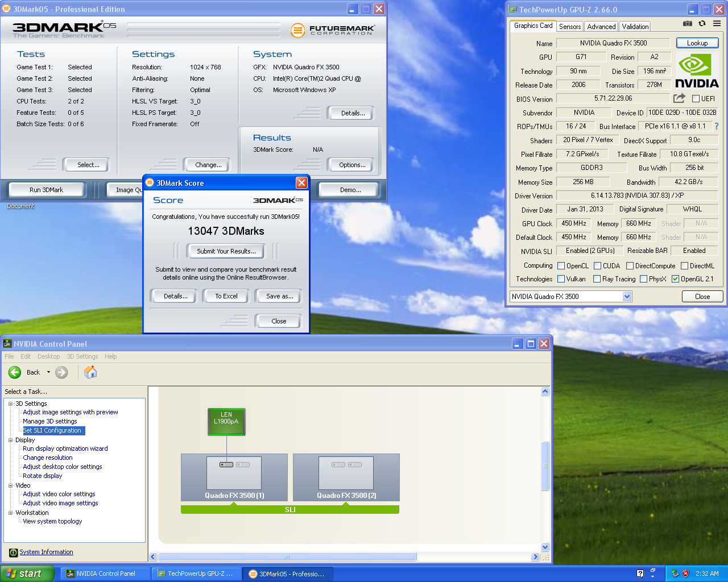Collapse the Video tree node
728x582 pixels.
coord(10,485)
